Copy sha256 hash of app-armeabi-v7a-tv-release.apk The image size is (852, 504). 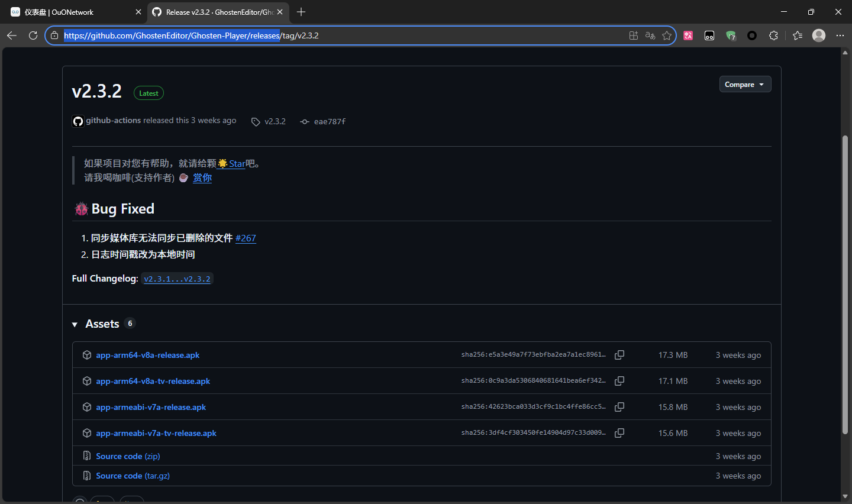[619, 433]
